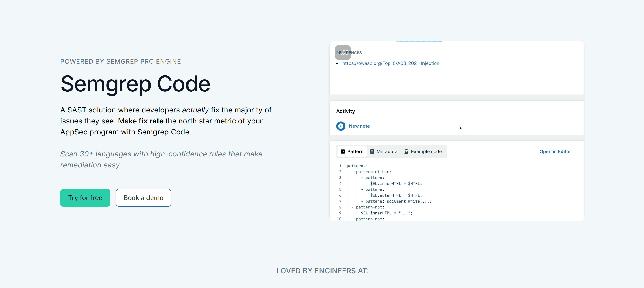This screenshot has width=644, height=288.
Task: Switch to the Metadata tab
Action: pyautogui.click(x=386, y=151)
